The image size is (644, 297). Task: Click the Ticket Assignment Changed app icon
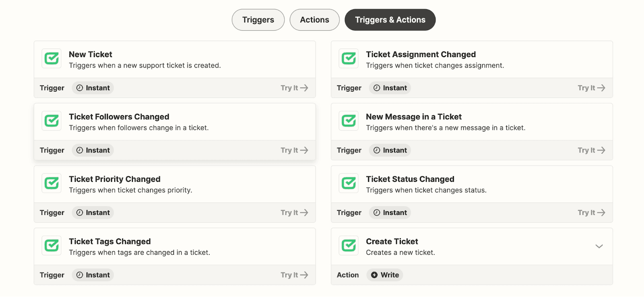coord(349,59)
